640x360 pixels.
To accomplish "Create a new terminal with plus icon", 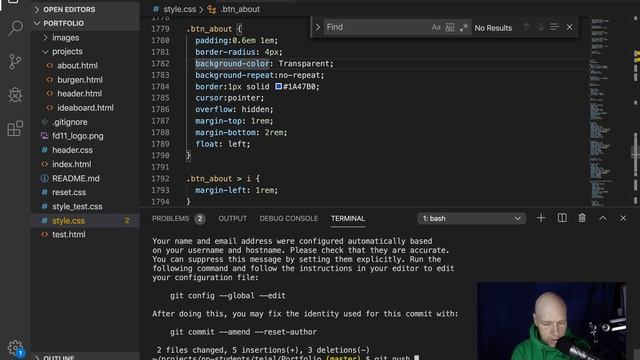I will pos(541,218).
